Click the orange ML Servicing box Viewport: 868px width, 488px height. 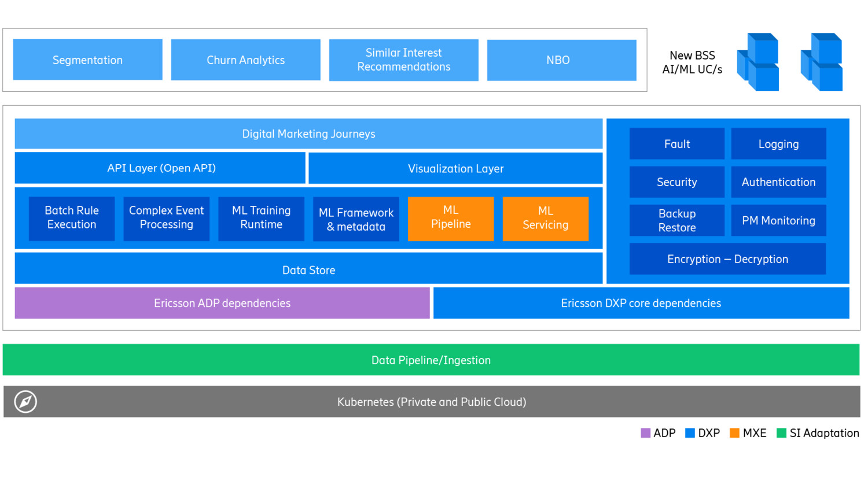point(546,219)
